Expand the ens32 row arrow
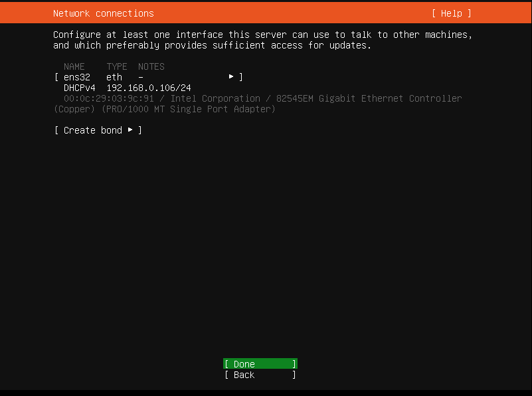The height and width of the screenshot is (396, 532). (x=231, y=76)
